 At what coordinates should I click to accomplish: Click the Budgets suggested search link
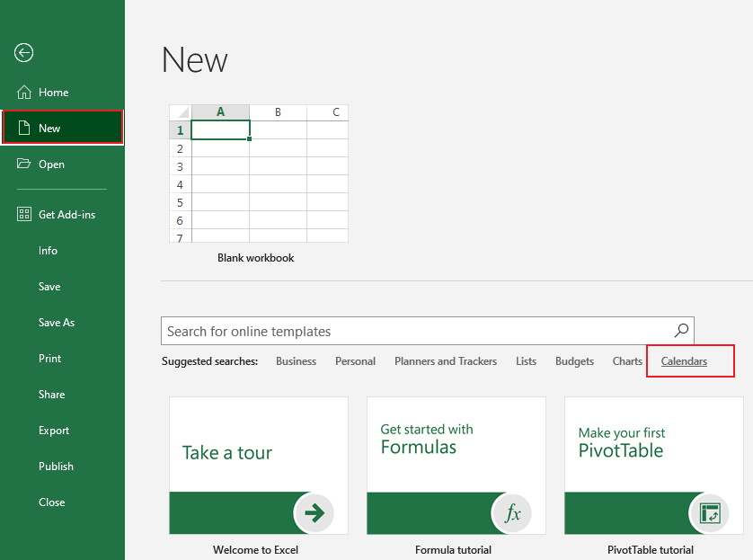(574, 361)
